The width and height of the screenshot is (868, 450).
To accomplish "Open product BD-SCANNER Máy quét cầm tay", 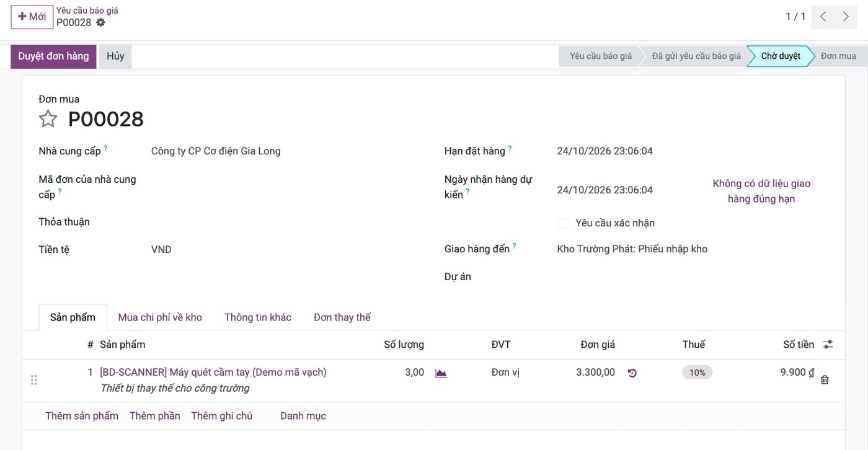I will pos(213,373).
